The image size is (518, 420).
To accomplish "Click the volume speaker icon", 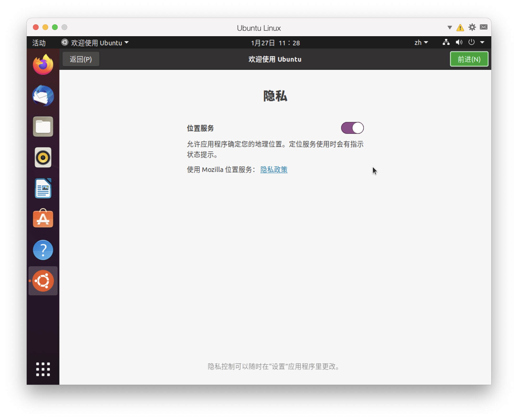I will [459, 42].
